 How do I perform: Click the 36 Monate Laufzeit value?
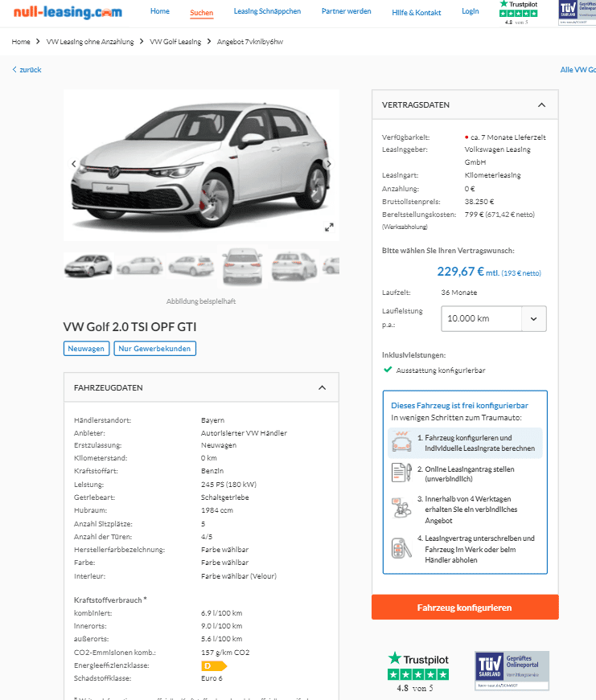(458, 293)
